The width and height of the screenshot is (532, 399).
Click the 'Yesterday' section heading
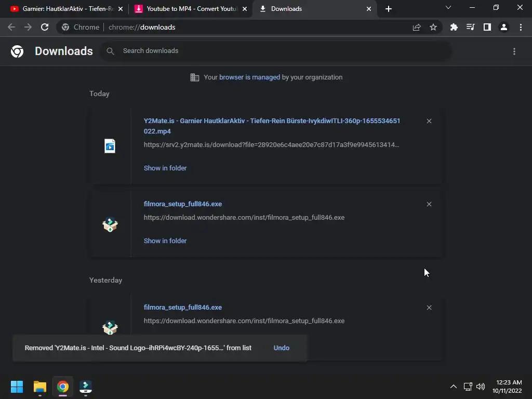point(105,280)
